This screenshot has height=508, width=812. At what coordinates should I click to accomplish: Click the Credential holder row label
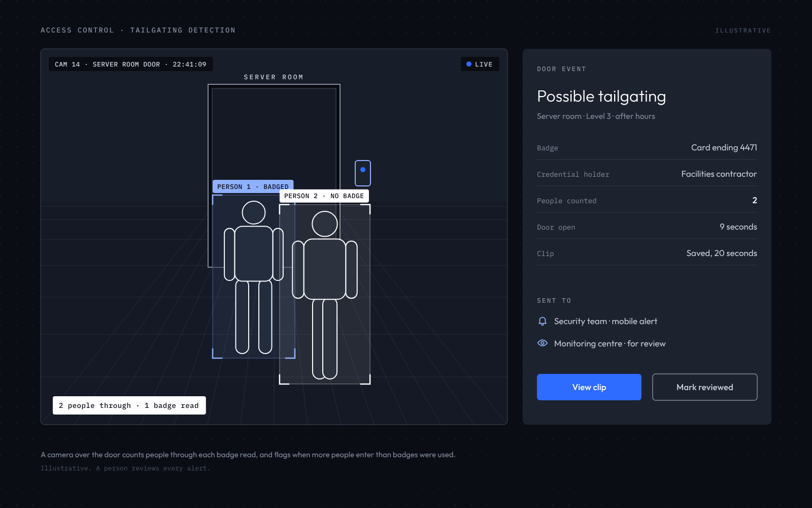point(573,174)
